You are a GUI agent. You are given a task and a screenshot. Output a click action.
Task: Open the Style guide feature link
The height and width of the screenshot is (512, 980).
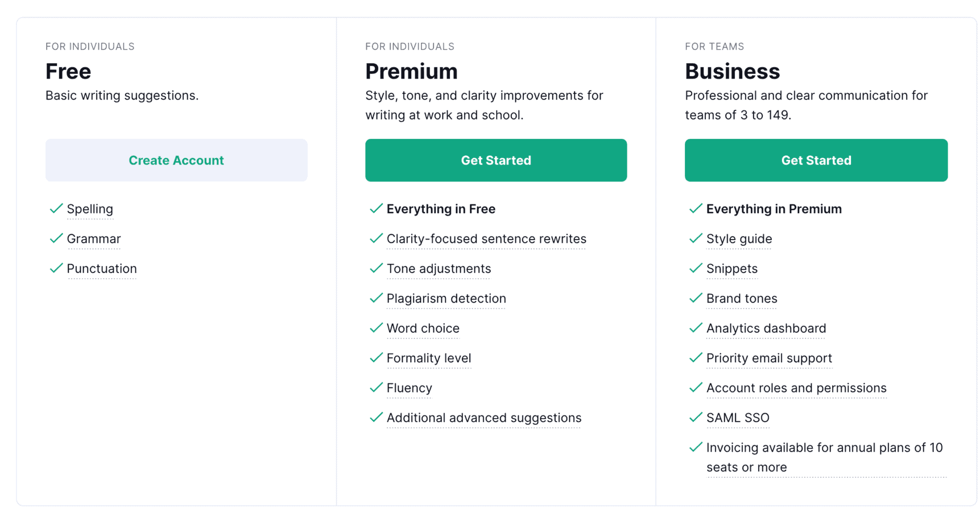tap(739, 239)
